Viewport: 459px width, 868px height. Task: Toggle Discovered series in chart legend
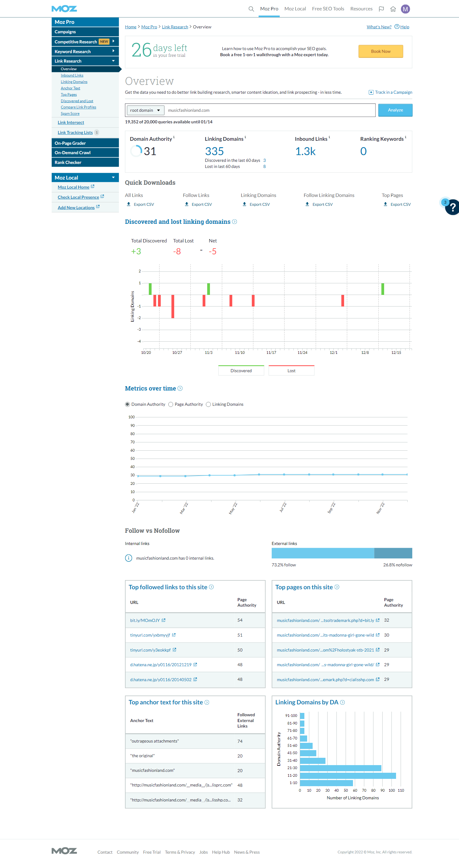pyautogui.click(x=241, y=370)
